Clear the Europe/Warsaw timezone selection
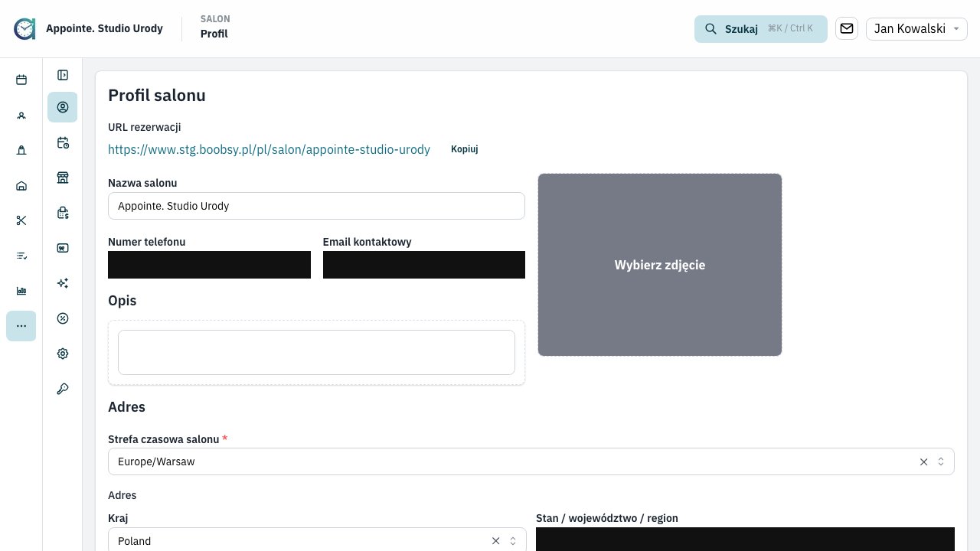 pyautogui.click(x=923, y=461)
